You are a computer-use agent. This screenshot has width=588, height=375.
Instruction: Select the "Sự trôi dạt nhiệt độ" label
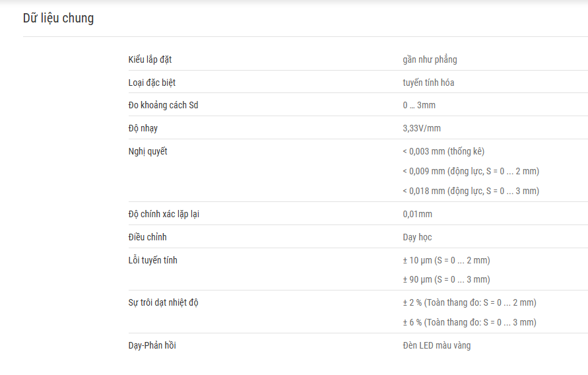[x=163, y=302]
